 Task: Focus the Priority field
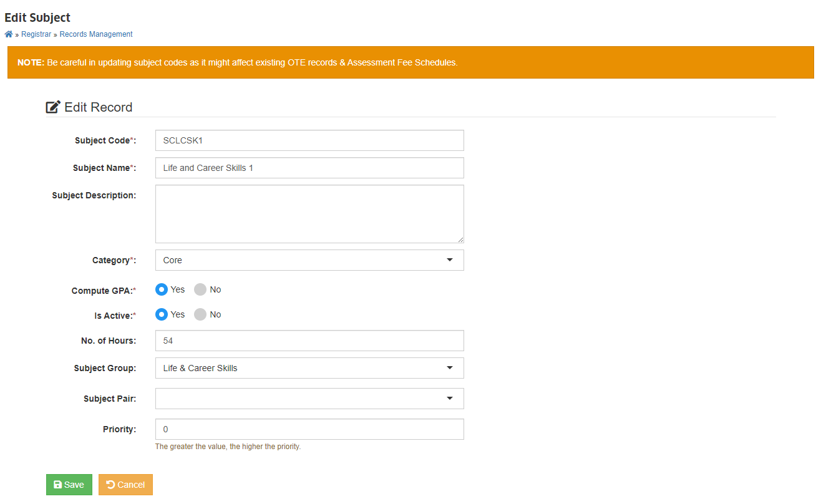[309, 429]
